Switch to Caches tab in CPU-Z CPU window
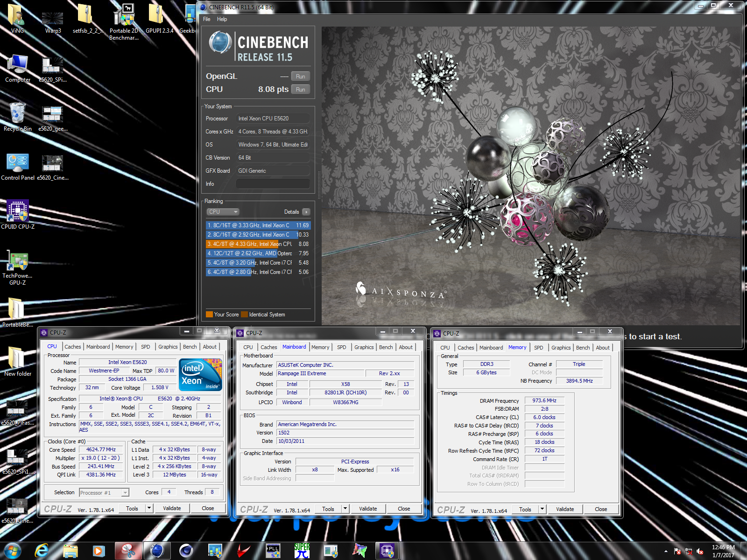 point(72,347)
